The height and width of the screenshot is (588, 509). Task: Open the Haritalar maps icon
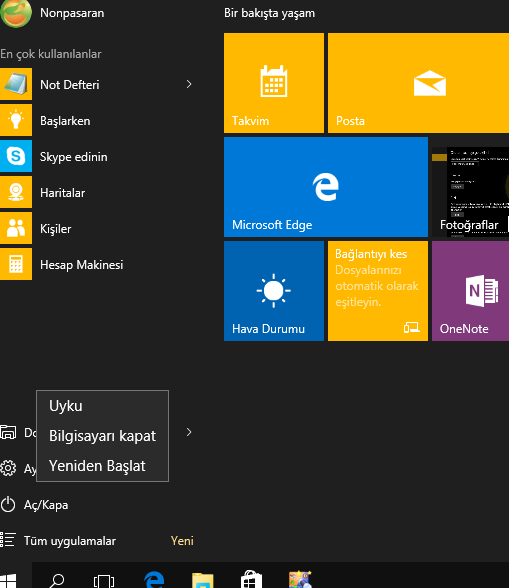16,192
